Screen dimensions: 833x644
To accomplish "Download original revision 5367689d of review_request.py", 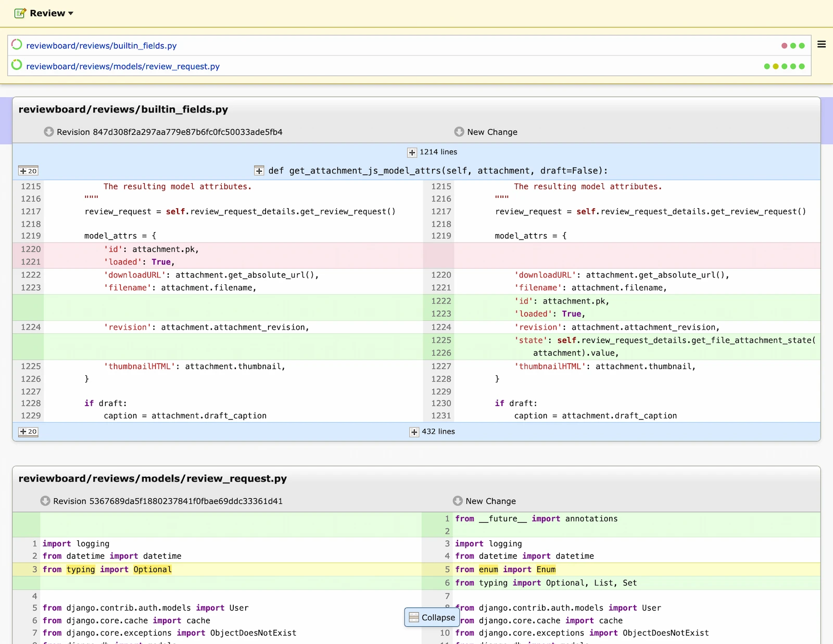I will pyautogui.click(x=45, y=501).
